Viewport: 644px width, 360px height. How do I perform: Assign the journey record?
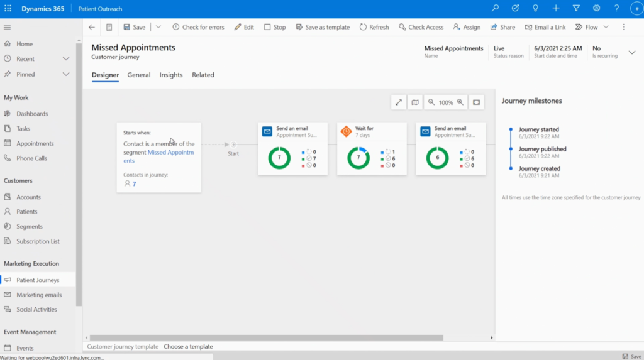tap(467, 27)
